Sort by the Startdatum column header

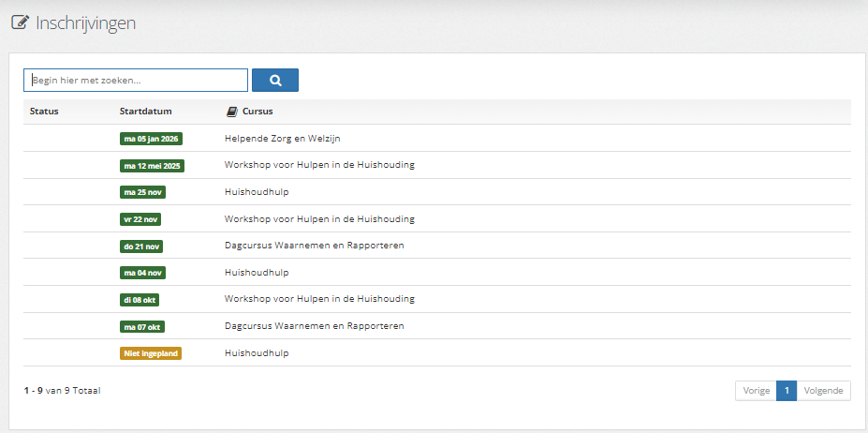pyautogui.click(x=145, y=111)
